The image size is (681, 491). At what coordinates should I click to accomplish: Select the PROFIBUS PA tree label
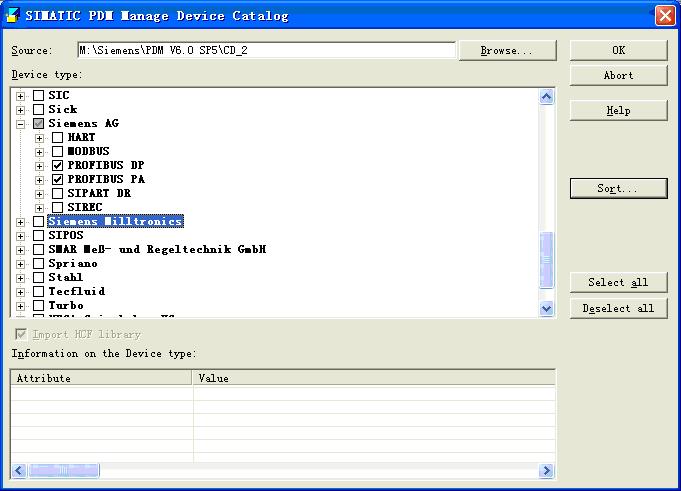[106, 179]
